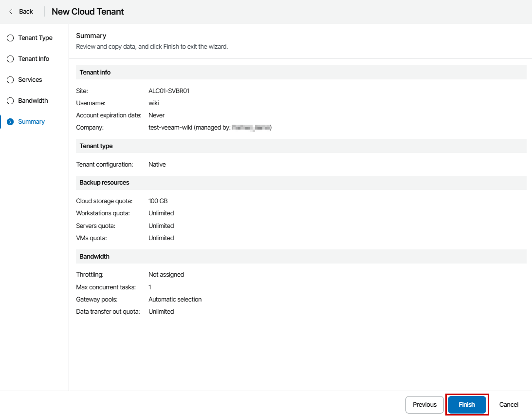Click the Bandwidth step circle icon

click(x=10, y=100)
